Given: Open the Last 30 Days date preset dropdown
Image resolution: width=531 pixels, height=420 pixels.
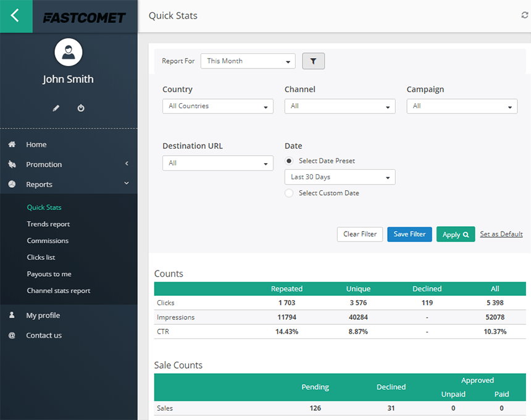Looking at the screenshot, I should 340,177.
